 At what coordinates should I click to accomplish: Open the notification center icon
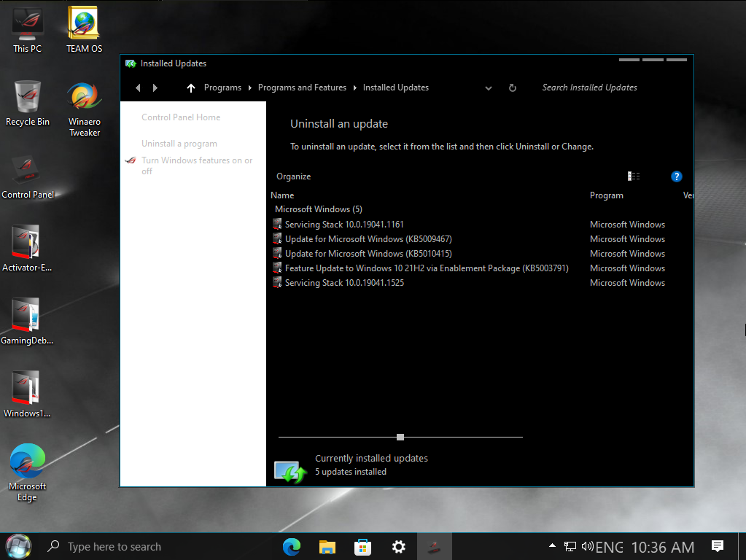point(718,546)
